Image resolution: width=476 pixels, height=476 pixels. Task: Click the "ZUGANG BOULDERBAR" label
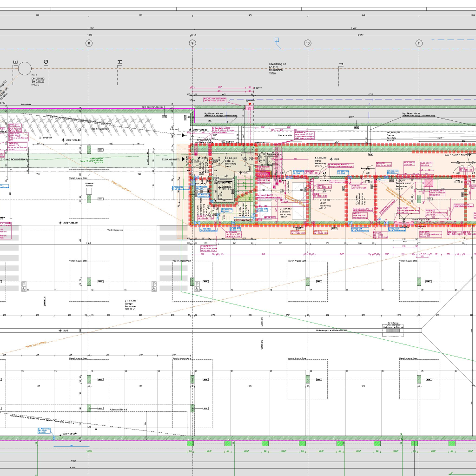tap(13, 159)
